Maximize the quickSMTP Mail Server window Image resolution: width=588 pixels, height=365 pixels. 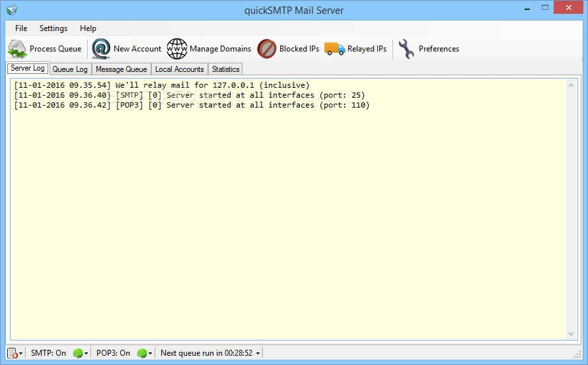(x=545, y=7)
